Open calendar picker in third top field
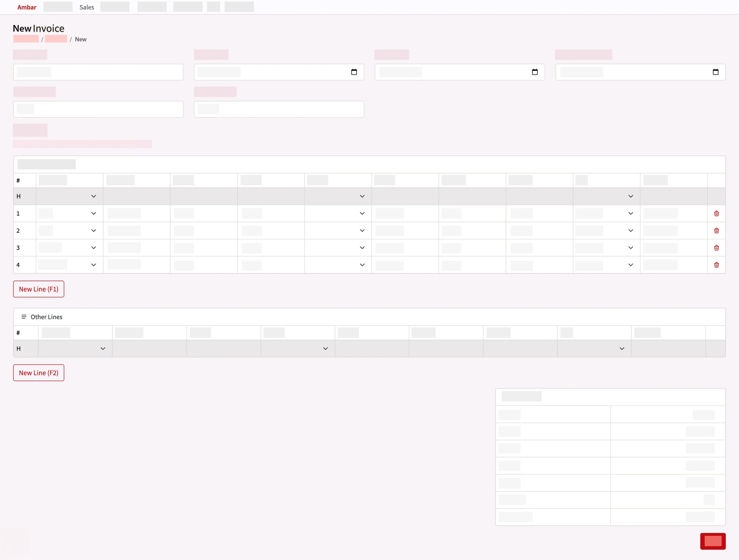The height and width of the screenshot is (560, 739). tap(535, 72)
